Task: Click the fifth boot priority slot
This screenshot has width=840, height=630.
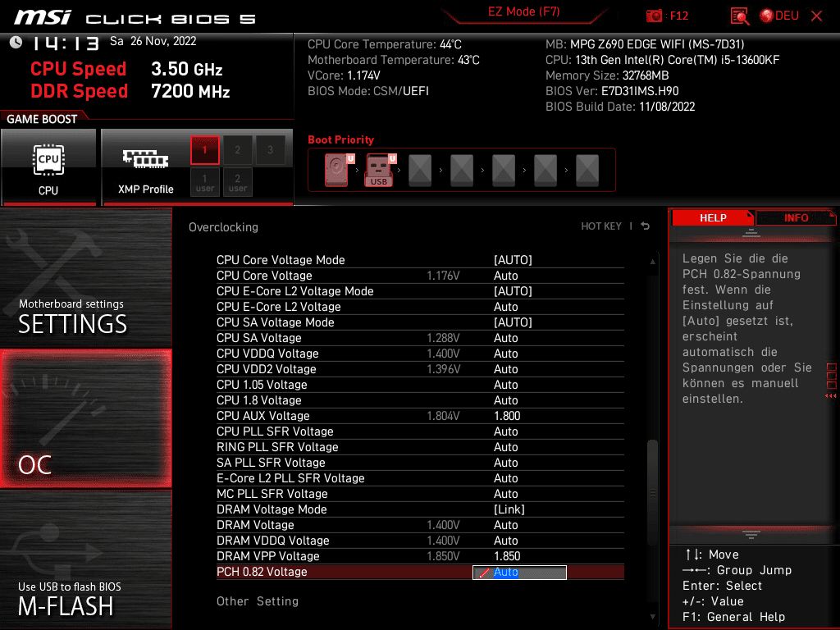Action: pyautogui.click(x=504, y=170)
